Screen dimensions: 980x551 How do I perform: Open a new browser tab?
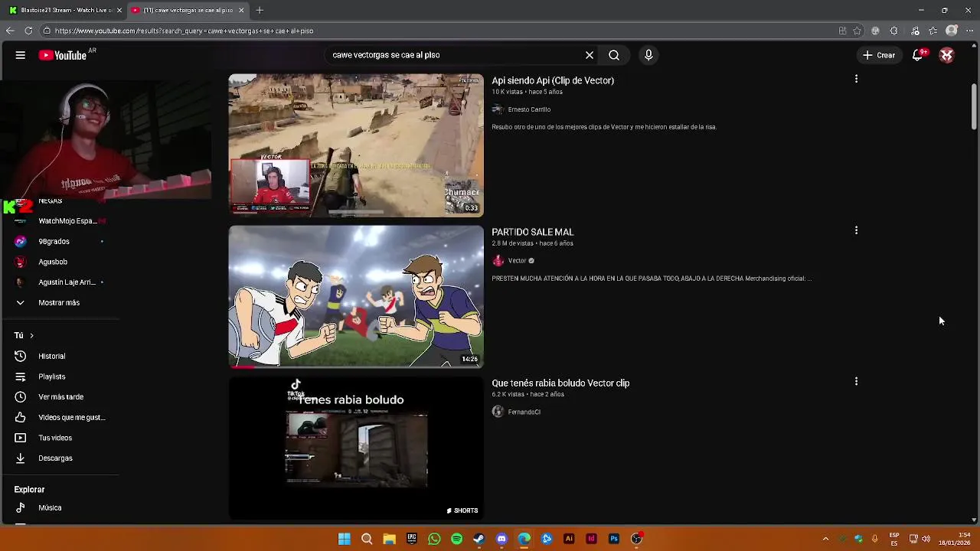[260, 11]
